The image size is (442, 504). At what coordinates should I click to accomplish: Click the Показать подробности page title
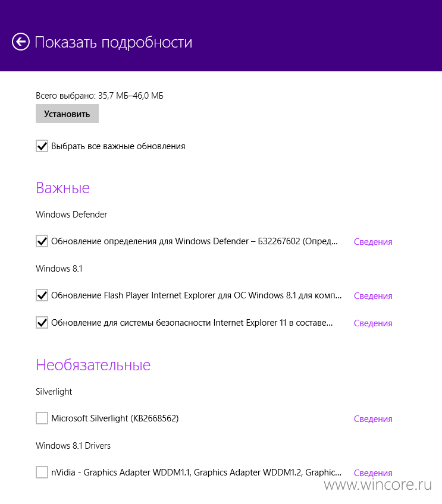click(113, 42)
